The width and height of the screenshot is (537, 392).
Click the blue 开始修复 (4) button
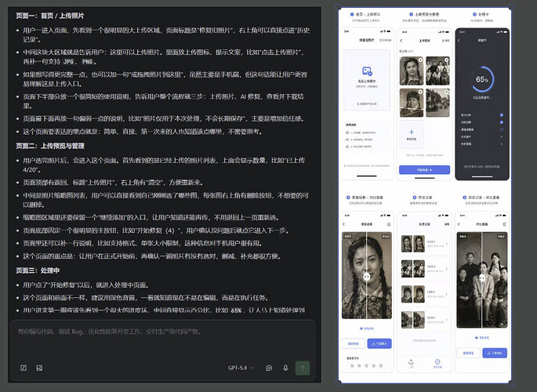tap(424, 170)
